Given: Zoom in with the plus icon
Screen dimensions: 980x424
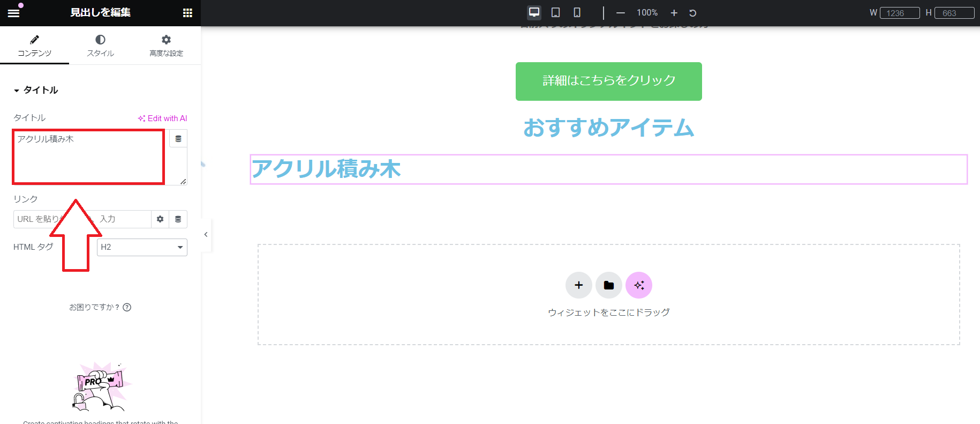Looking at the screenshot, I should (674, 13).
